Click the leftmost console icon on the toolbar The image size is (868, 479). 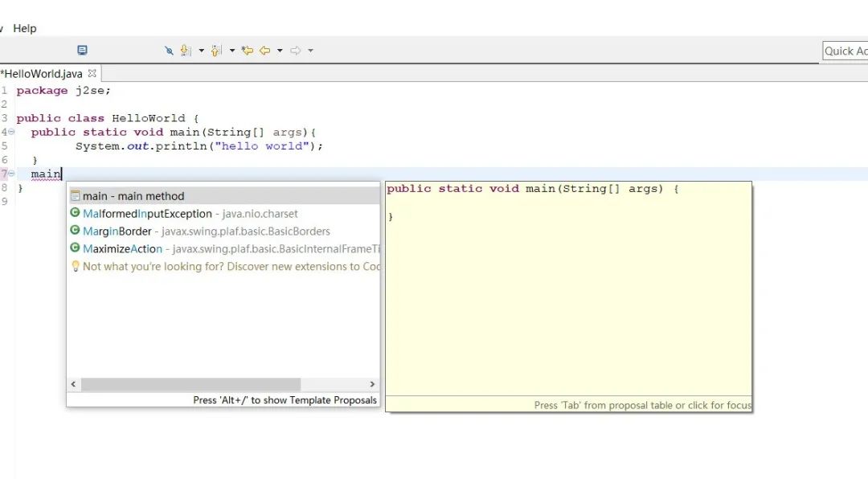[x=82, y=50]
